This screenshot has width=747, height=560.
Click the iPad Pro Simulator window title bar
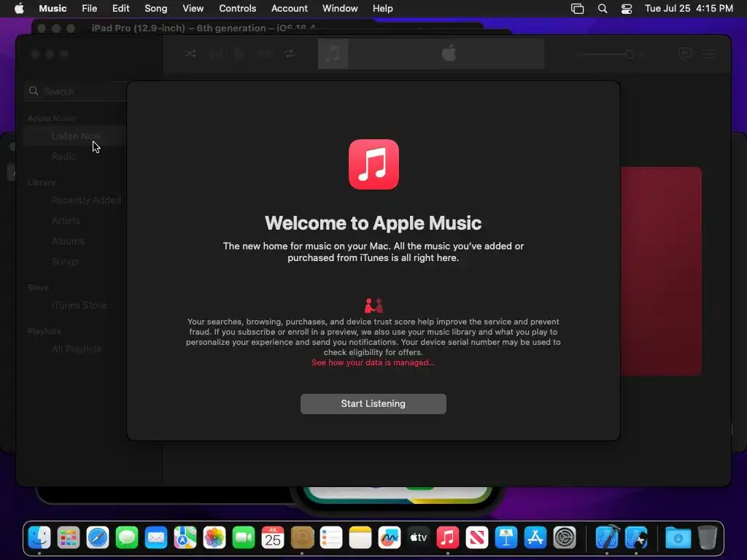pyautogui.click(x=204, y=28)
